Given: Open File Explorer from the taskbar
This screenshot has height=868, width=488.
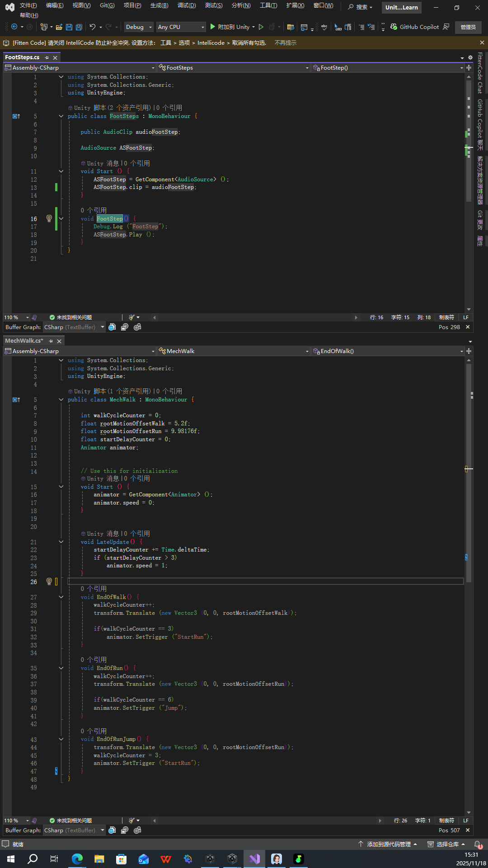Looking at the screenshot, I should click(x=99, y=859).
